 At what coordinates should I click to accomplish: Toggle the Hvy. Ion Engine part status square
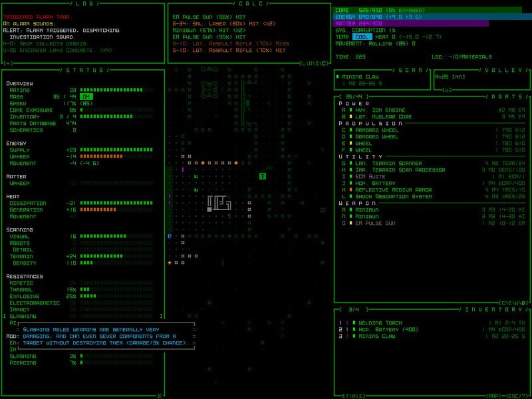350,110
